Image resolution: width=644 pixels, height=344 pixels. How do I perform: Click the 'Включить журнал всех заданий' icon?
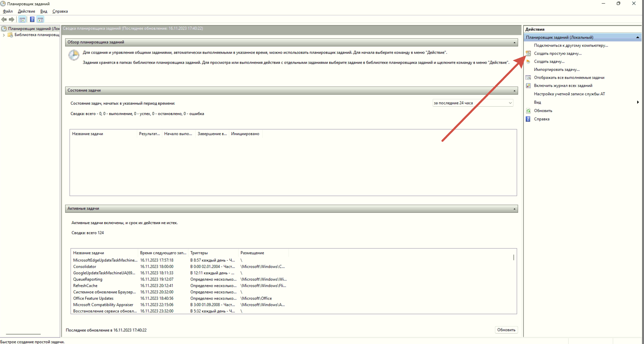(x=528, y=86)
